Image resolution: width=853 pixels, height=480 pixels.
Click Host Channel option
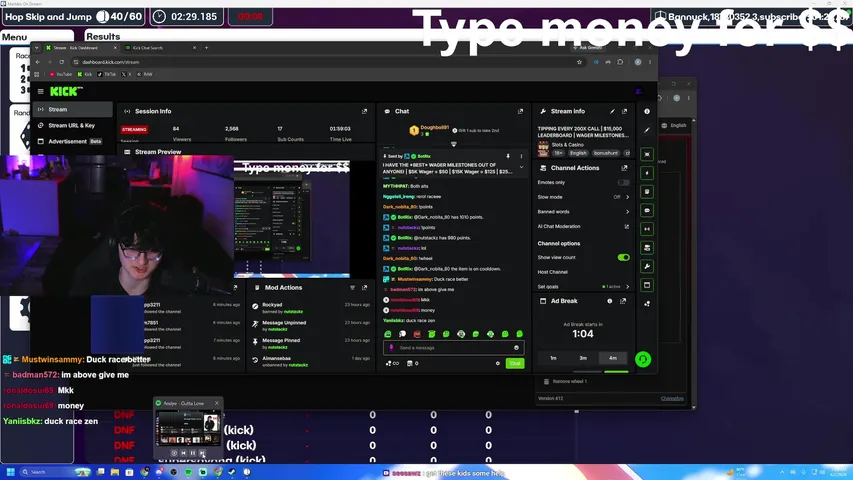pyautogui.click(x=553, y=272)
